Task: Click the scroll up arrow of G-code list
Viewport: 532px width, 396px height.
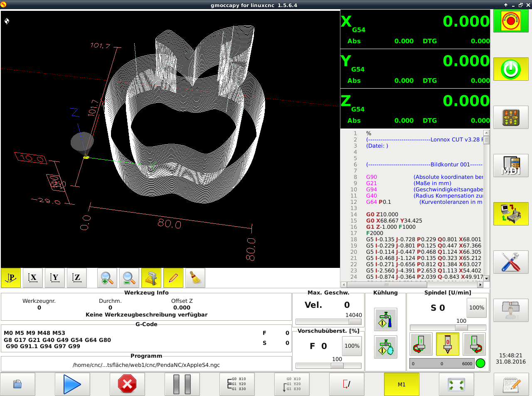Action: [486, 133]
